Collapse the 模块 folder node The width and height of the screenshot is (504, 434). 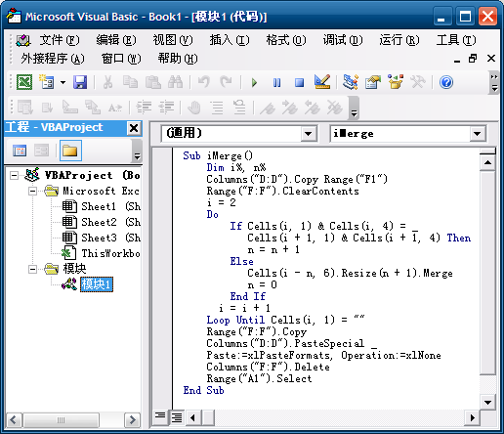tap(32, 269)
